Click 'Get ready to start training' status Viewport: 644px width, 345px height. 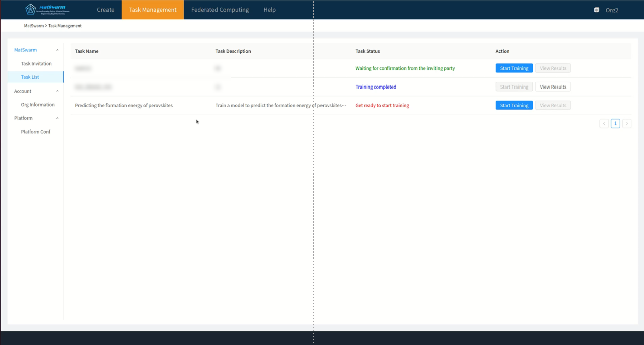tap(382, 106)
